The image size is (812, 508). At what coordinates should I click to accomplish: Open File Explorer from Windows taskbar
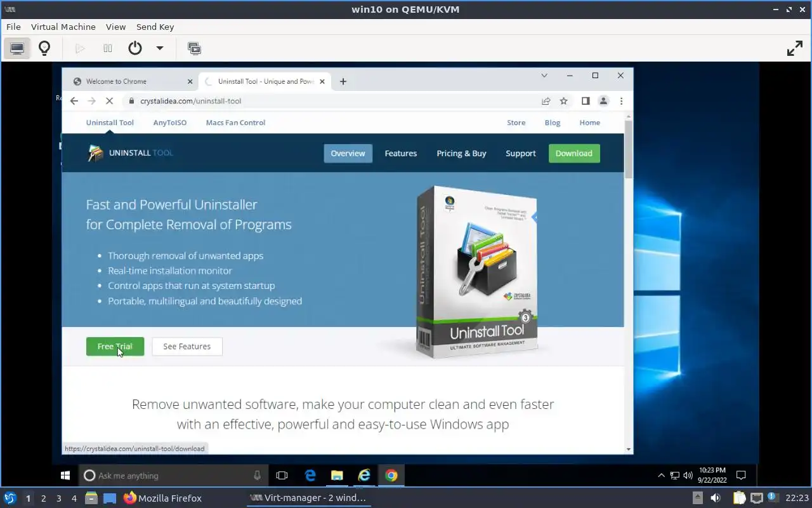[337, 475]
